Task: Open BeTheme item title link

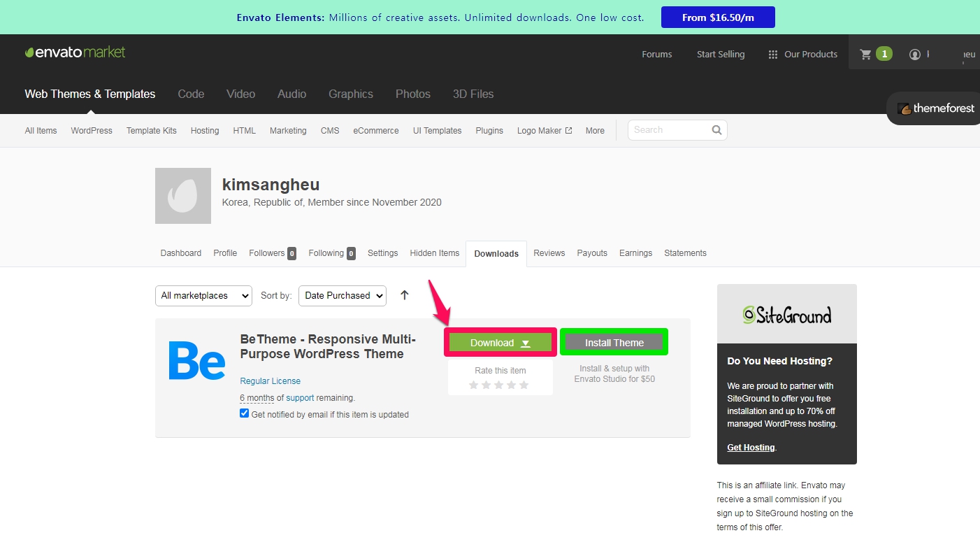Action: tap(328, 346)
